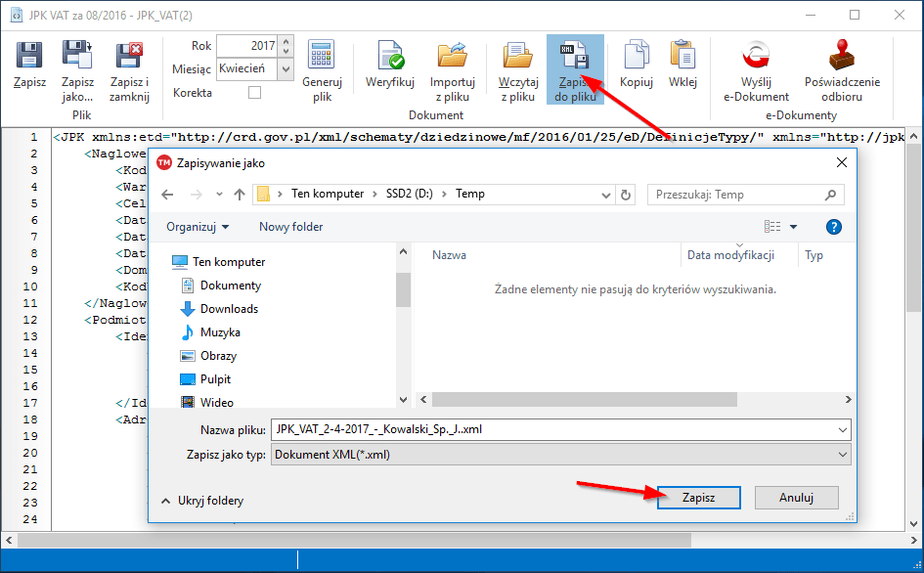Select Pulpit in navigation pane
Image resolution: width=924 pixels, height=573 pixels.
tap(215, 379)
